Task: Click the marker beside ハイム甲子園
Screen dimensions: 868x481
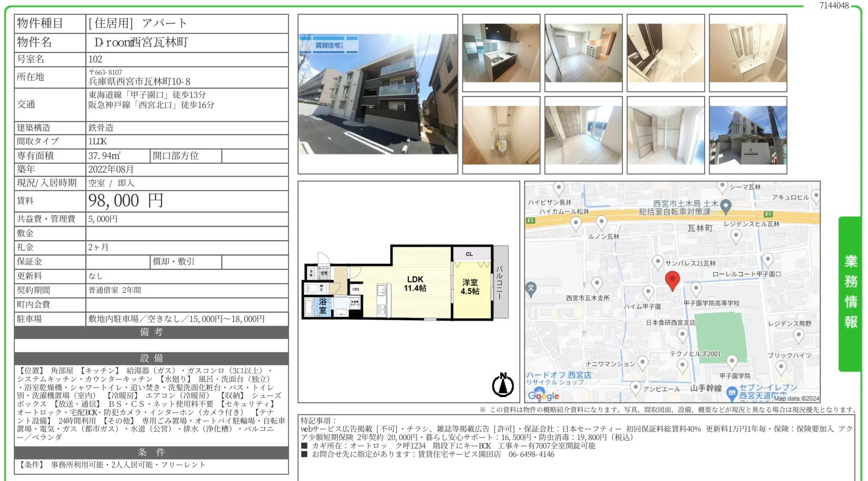Action: (649, 290)
